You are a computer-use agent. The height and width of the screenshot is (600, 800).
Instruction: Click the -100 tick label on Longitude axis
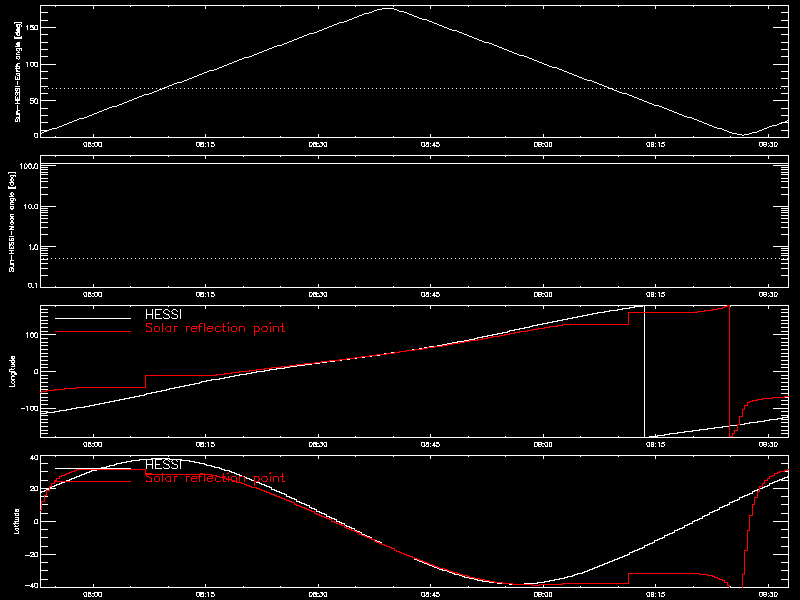pos(30,408)
